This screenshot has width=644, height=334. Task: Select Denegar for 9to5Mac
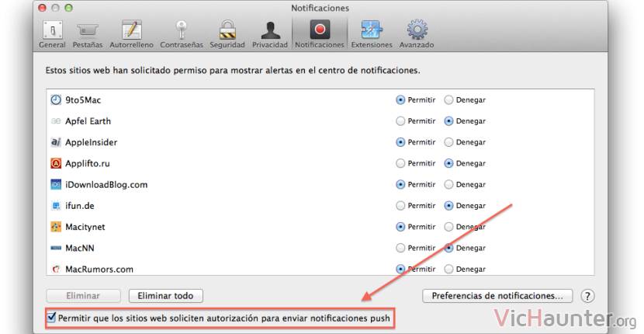coord(448,100)
